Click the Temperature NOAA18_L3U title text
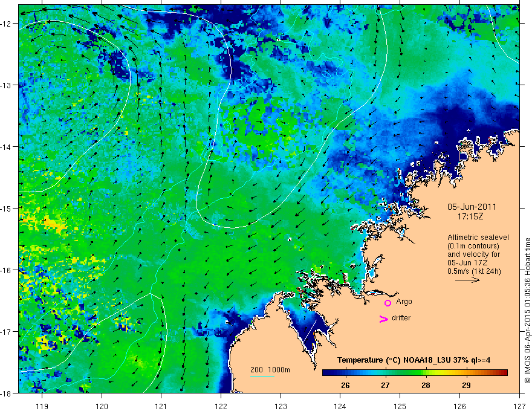 click(x=414, y=360)
